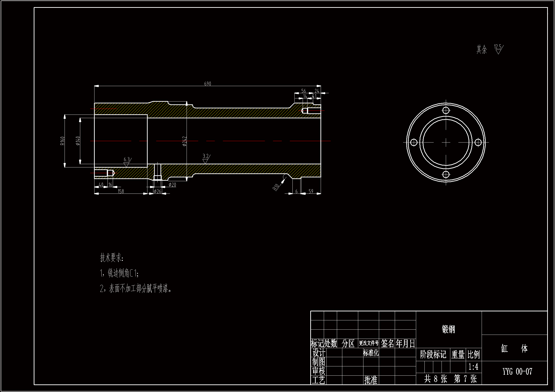Click the 6.3 surface roughness symbol
This screenshot has width=555, height=392.
[x=127, y=162]
